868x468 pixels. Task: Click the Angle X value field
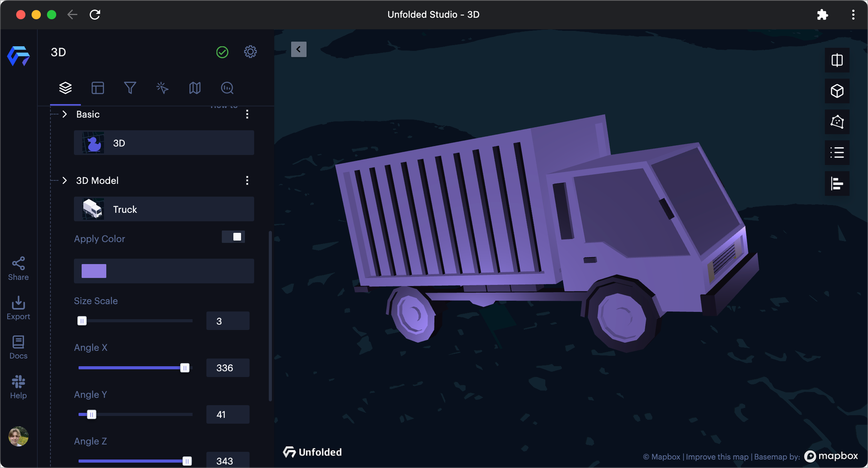pos(228,368)
